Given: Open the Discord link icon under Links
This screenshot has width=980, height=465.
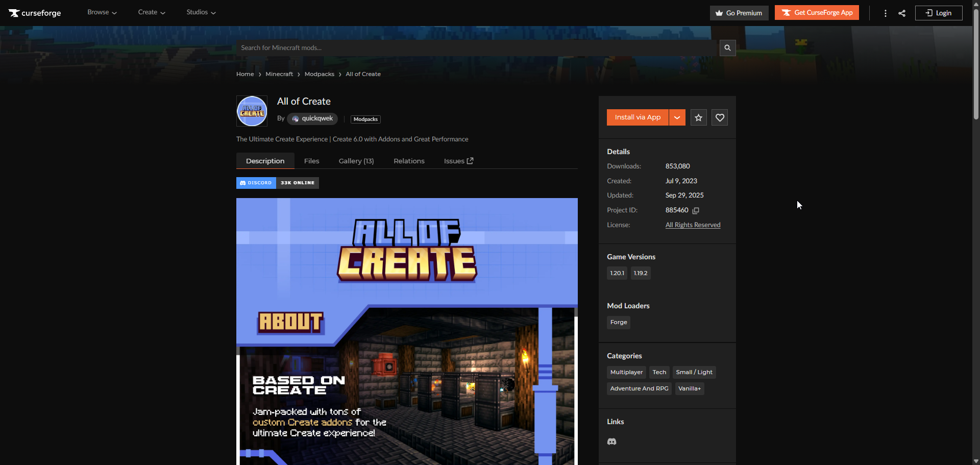Looking at the screenshot, I should tap(611, 442).
